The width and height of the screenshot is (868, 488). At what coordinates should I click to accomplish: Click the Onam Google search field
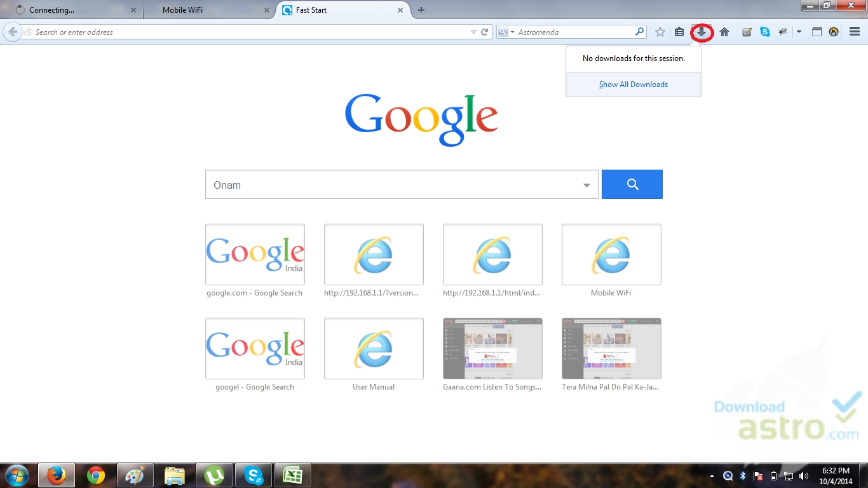click(x=402, y=184)
